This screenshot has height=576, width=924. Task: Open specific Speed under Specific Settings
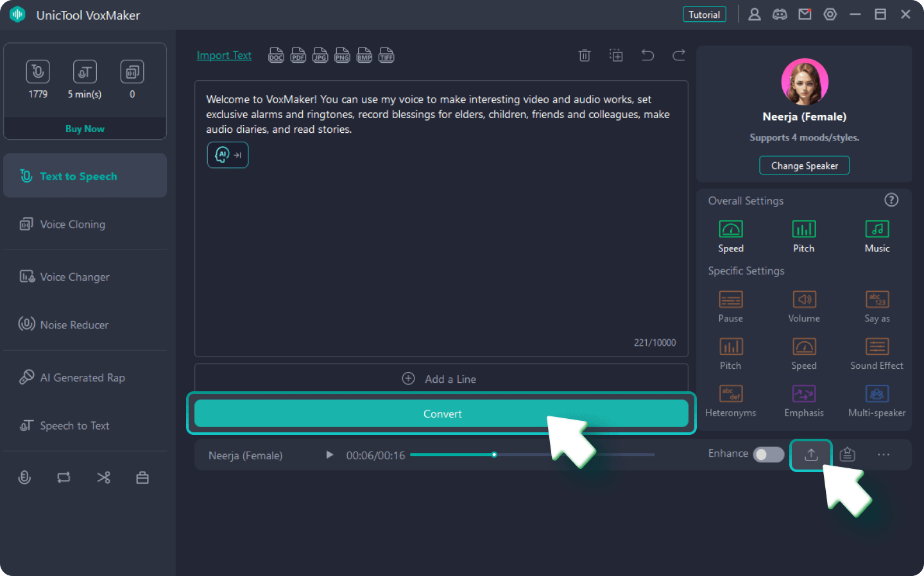(804, 354)
